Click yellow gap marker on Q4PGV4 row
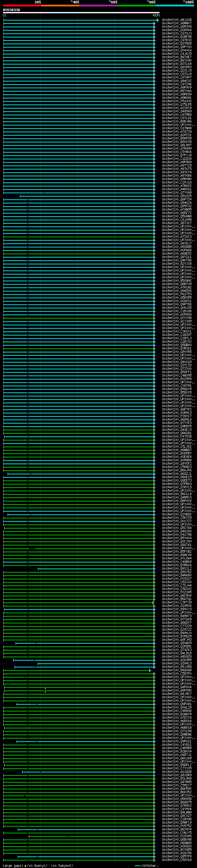The width and height of the screenshot is (197, 868). [x=45, y=688]
